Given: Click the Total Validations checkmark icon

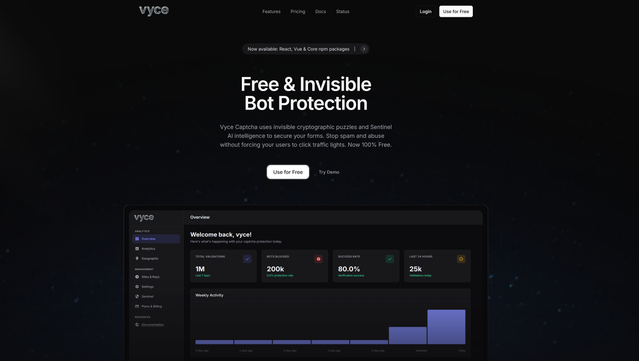Looking at the screenshot, I should (x=247, y=259).
